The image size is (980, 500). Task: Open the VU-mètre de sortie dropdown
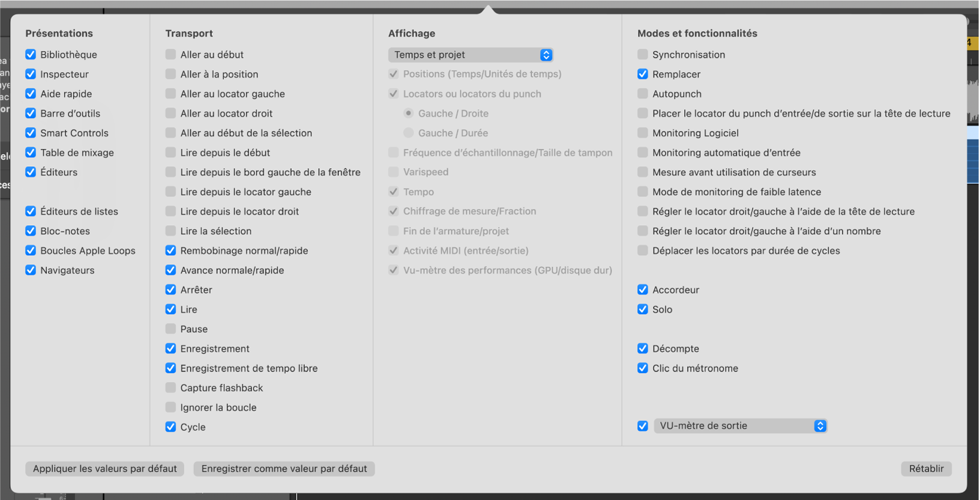coord(741,426)
